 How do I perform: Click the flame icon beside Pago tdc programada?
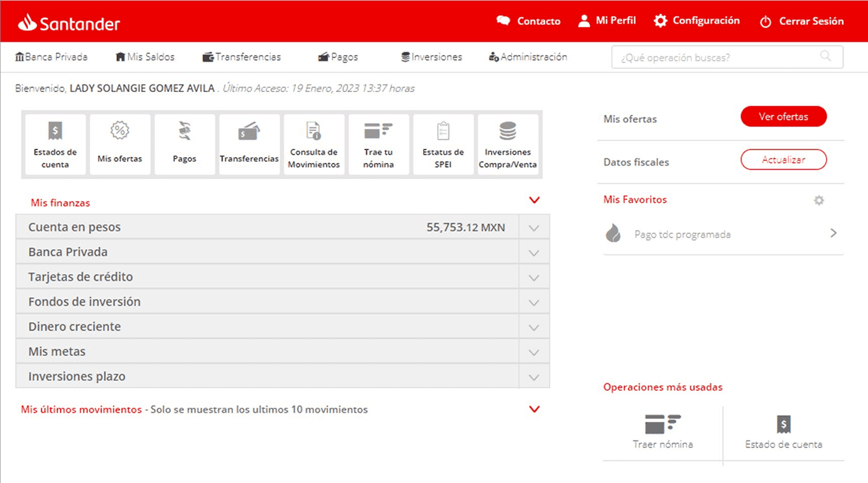[x=613, y=233]
